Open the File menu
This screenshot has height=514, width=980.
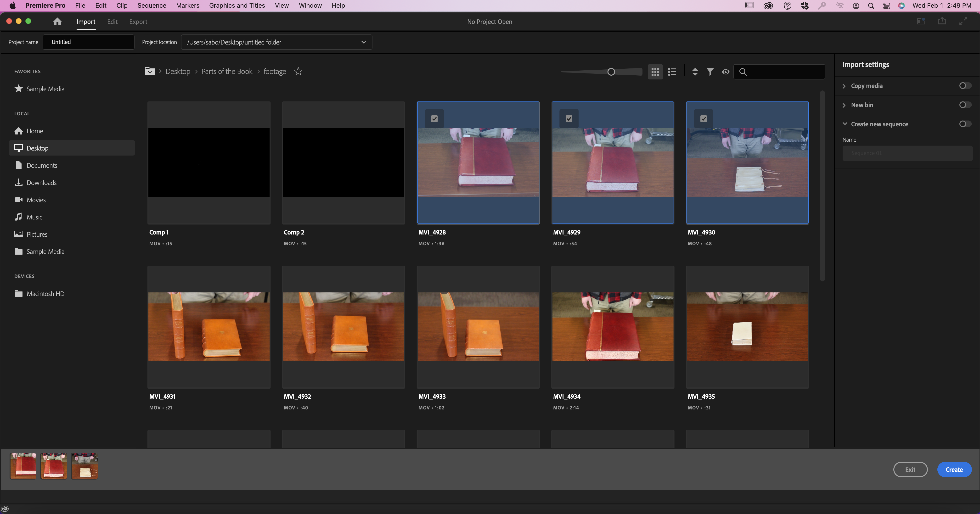(x=80, y=5)
